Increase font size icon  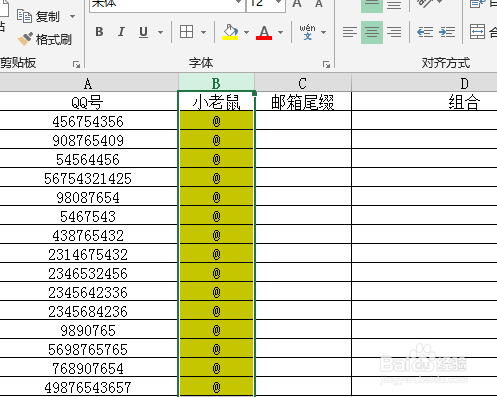(x=297, y=3)
